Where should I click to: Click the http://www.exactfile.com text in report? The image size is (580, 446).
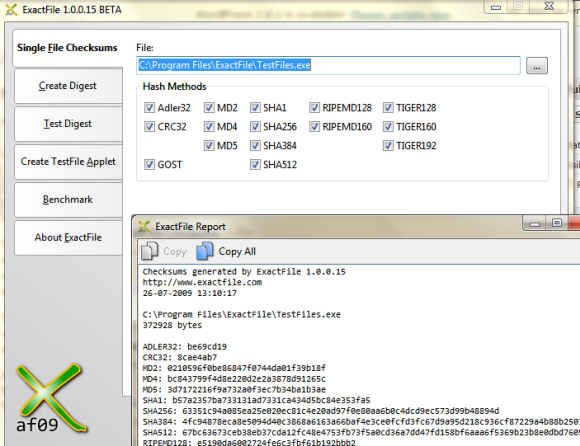[x=202, y=283]
